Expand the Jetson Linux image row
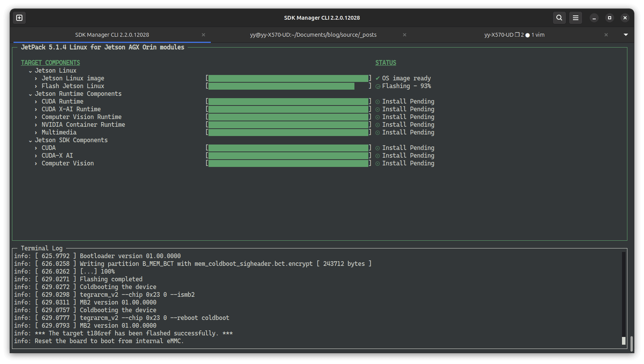 click(36, 78)
